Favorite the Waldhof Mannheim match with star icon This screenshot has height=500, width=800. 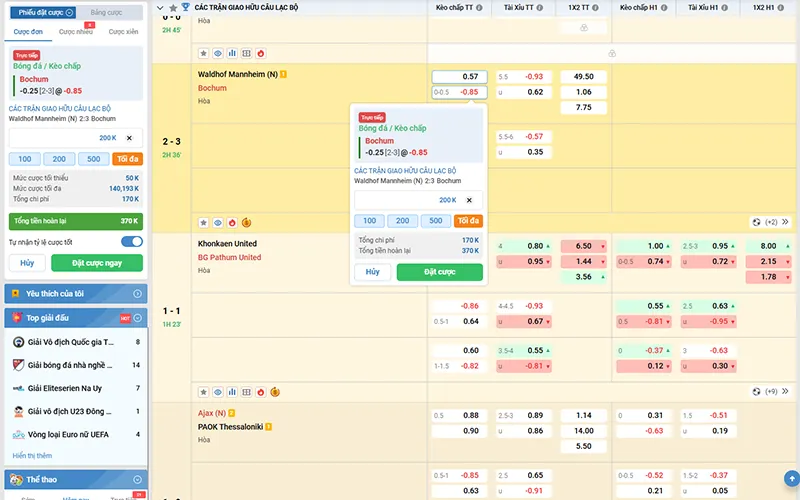pyautogui.click(x=203, y=53)
